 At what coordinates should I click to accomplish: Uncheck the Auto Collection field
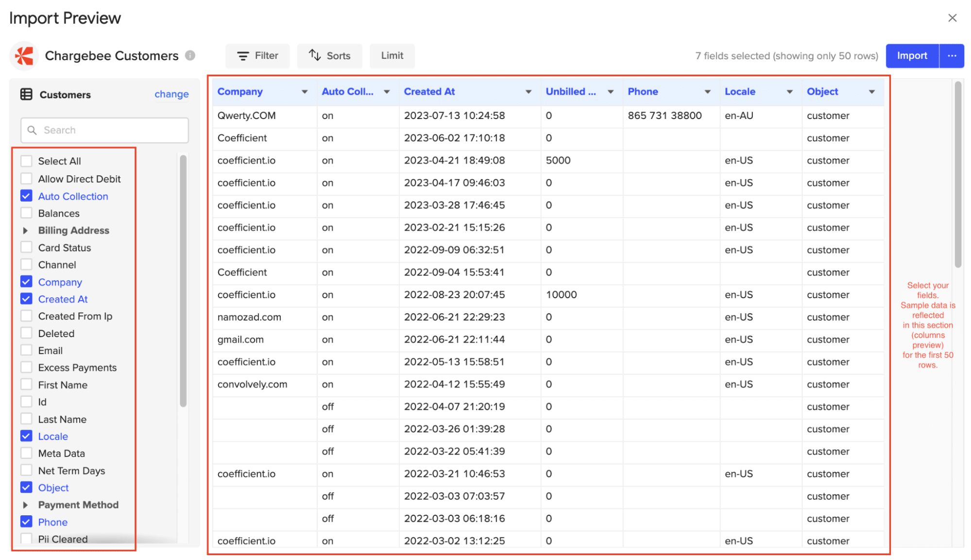tap(26, 196)
